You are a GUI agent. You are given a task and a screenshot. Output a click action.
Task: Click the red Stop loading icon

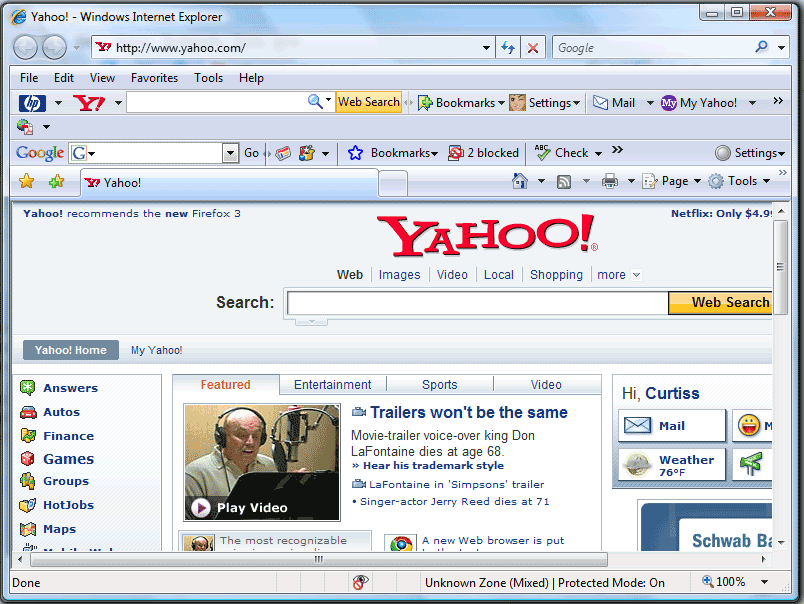(x=533, y=48)
